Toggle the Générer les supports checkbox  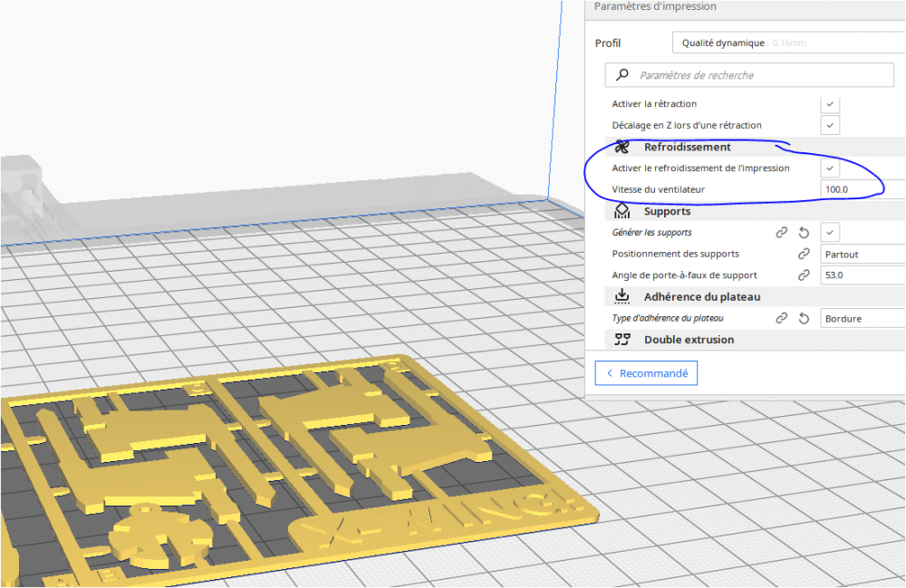tap(830, 233)
